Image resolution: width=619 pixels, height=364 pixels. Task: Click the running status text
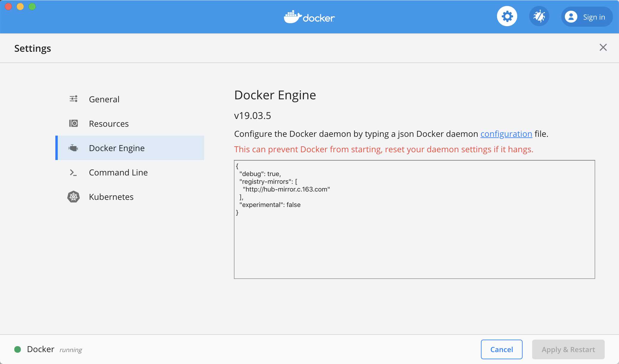[x=71, y=350]
